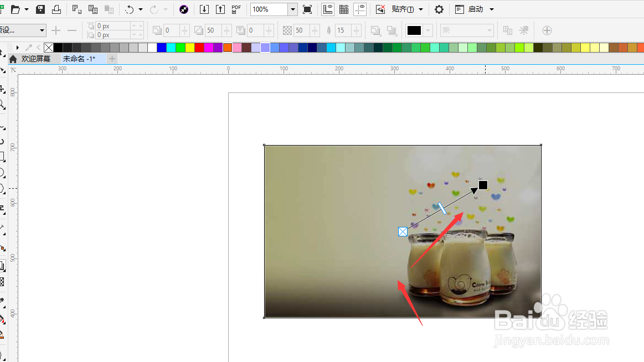Open the shadow color picker dropdown arrow
The width and height of the screenshot is (644, 362).
point(428,30)
